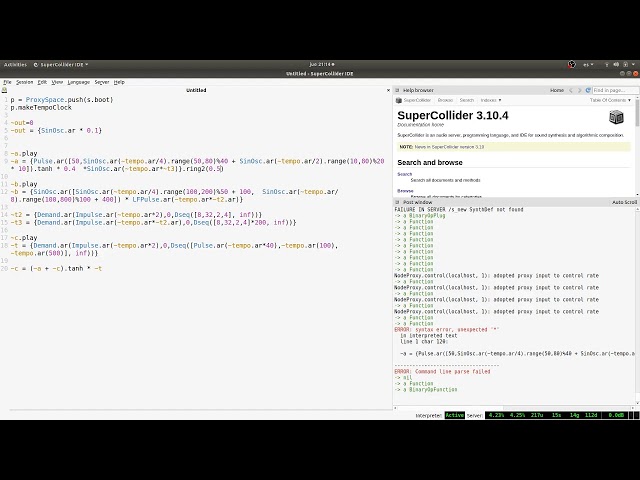Close the Untitled document tab
Image resolution: width=640 pixels, height=480 pixels.
388,90
